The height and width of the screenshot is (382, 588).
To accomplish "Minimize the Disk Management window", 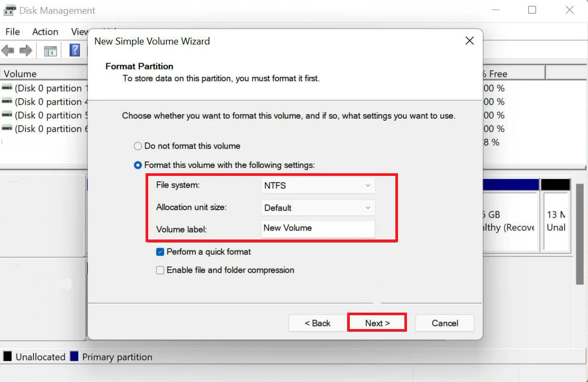I will [x=496, y=10].
